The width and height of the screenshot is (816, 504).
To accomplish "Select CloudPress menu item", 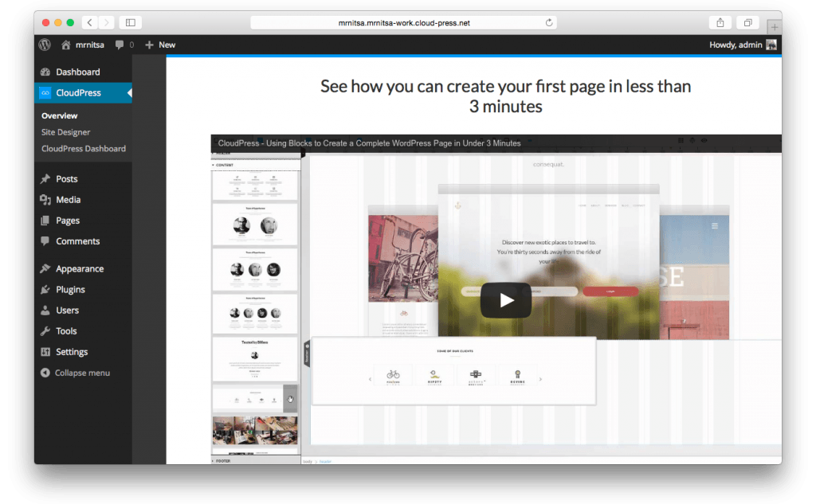I will [78, 93].
